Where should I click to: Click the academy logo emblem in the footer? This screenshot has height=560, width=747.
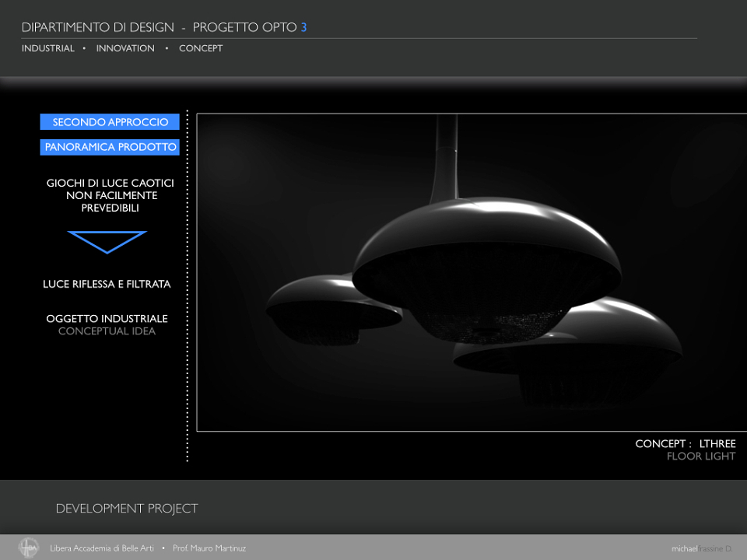click(x=29, y=548)
